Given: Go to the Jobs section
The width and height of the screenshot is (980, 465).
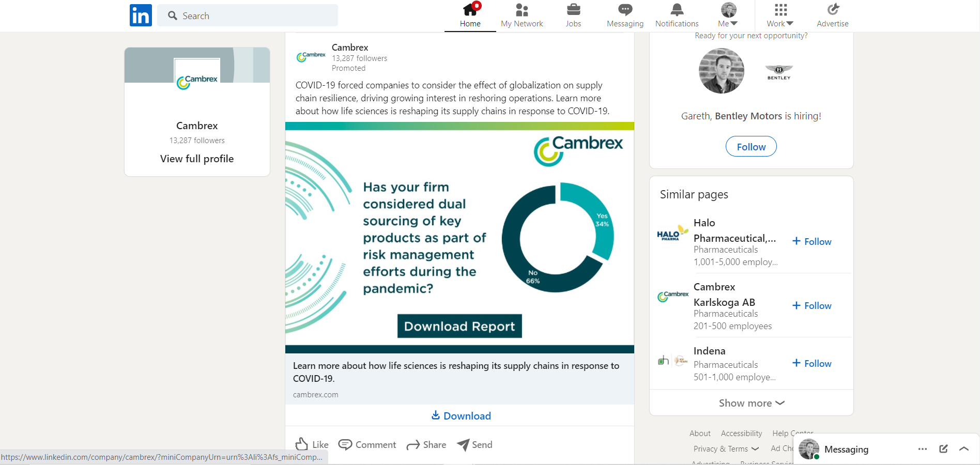Looking at the screenshot, I should pos(573,16).
